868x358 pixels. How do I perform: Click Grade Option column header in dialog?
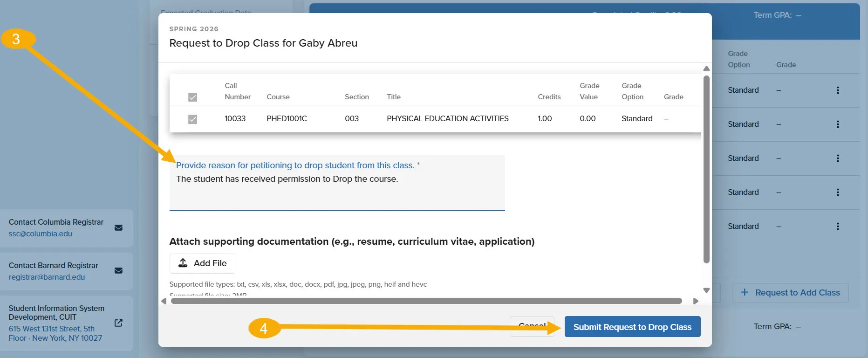(x=632, y=91)
